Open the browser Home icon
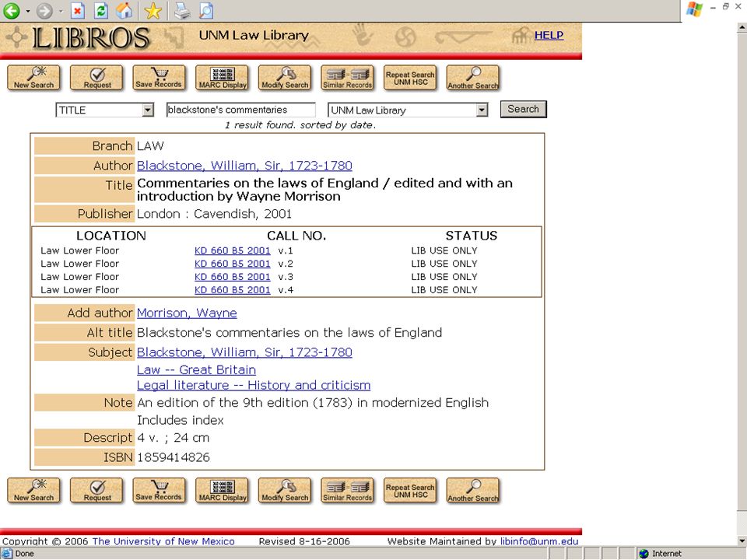Screen dimensions: 747x560 [124, 10]
